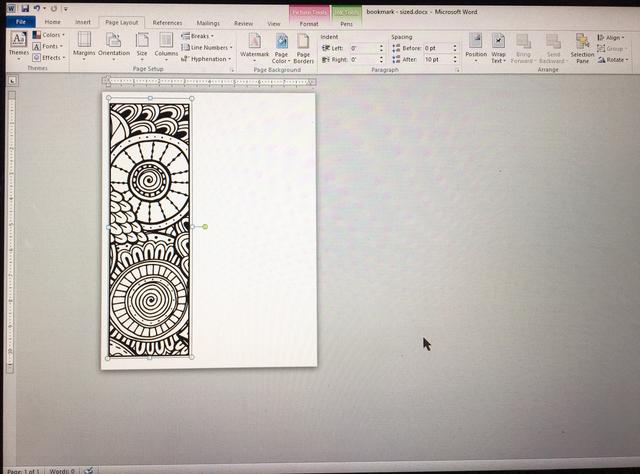Open Line Numbers dropdown
The height and width of the screenshot is (474, 640).
click(x=207, y=47)
